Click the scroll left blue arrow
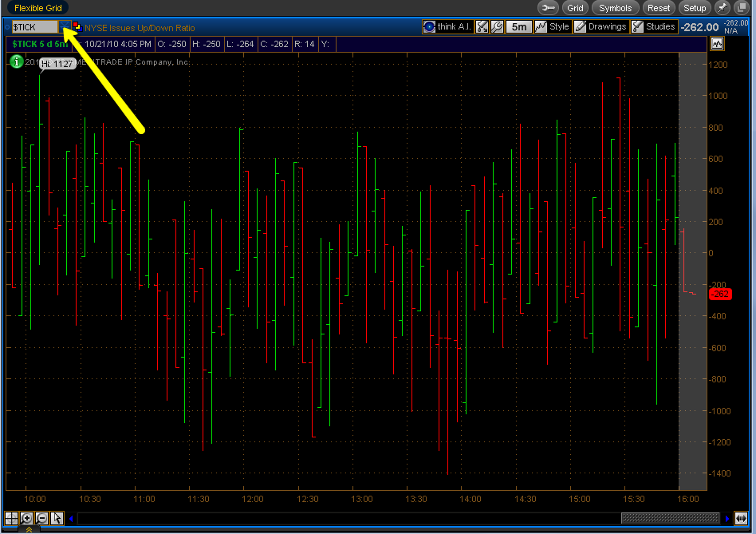 (71, 519)
